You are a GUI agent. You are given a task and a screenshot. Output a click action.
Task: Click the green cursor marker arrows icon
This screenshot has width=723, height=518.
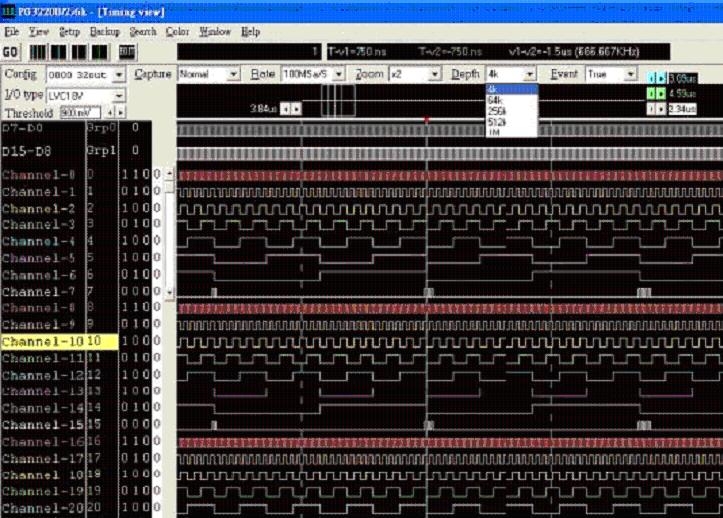[x=656, y=93]
